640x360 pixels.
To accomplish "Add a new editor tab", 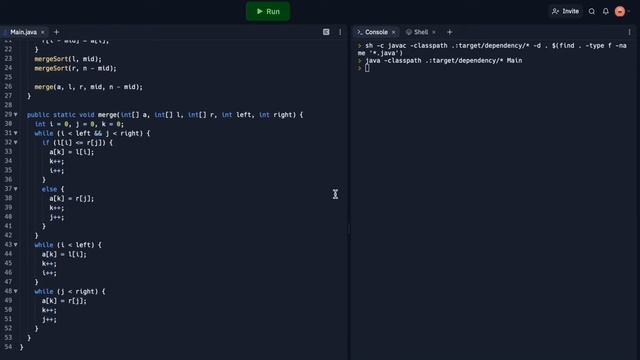I will (x=56, y=32).
